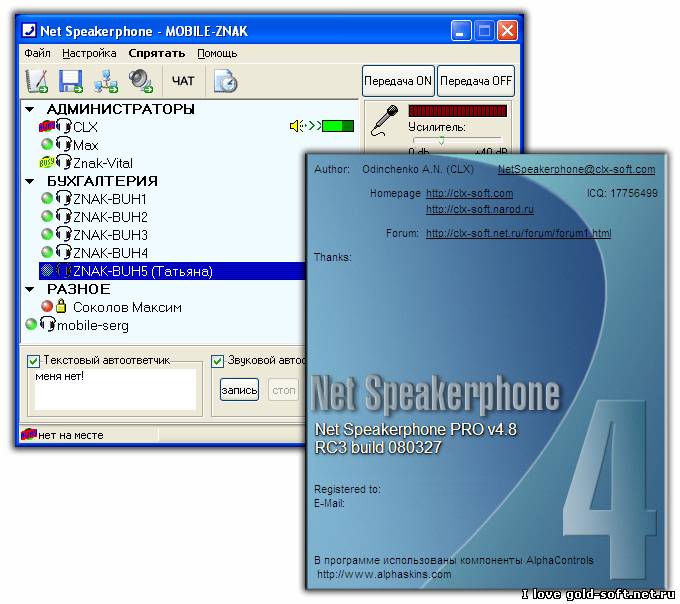Click the busy status icon next to CLX
The height and width of the screenshot is (604, 680).
point(46,127)
